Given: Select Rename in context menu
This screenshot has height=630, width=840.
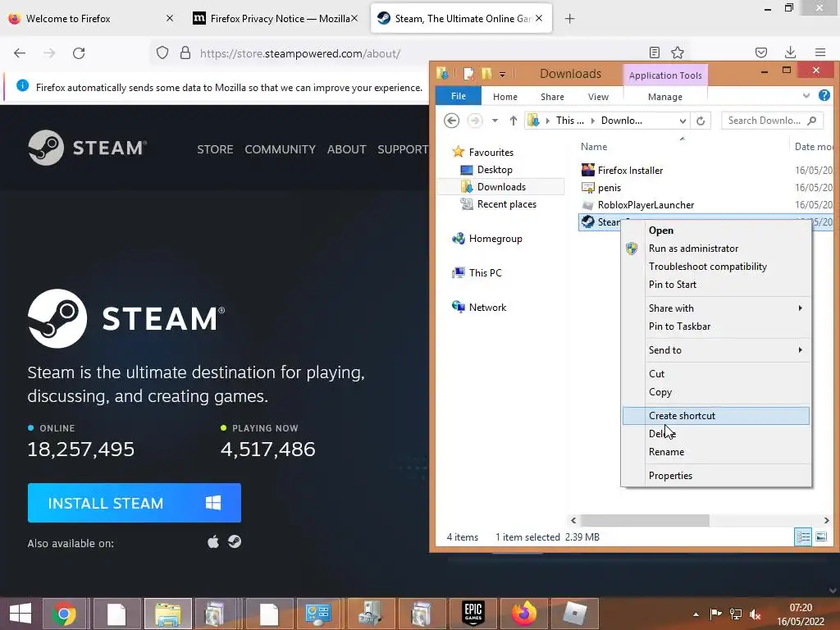Looking at the screenshot, I should 715,452.
